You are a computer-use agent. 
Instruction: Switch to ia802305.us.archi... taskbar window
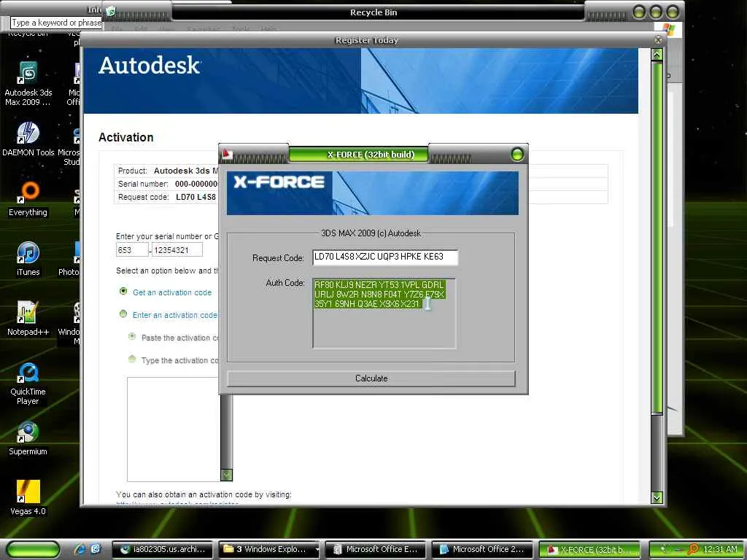(162, 550)
